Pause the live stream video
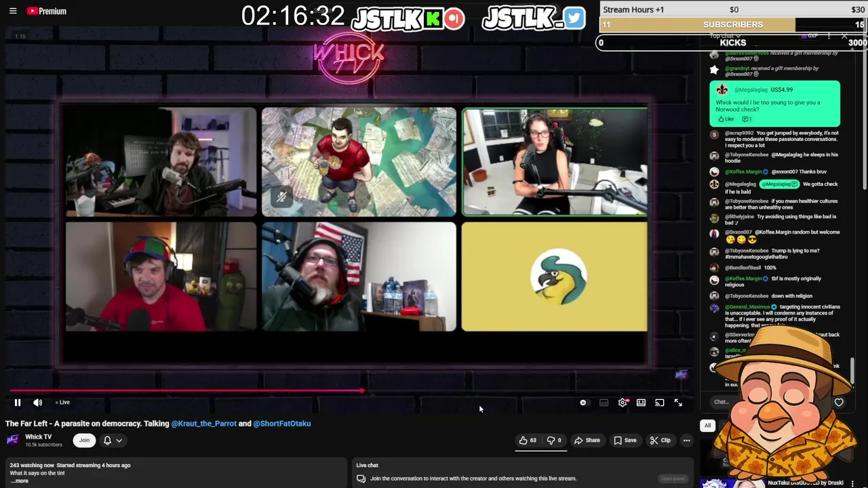 [18, 403]
